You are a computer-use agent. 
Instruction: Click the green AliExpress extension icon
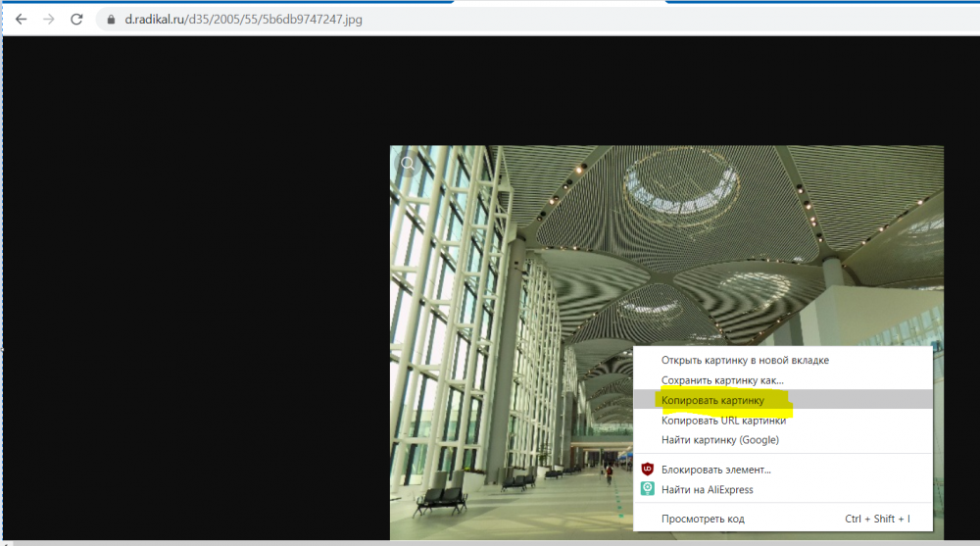coord(647,489)
